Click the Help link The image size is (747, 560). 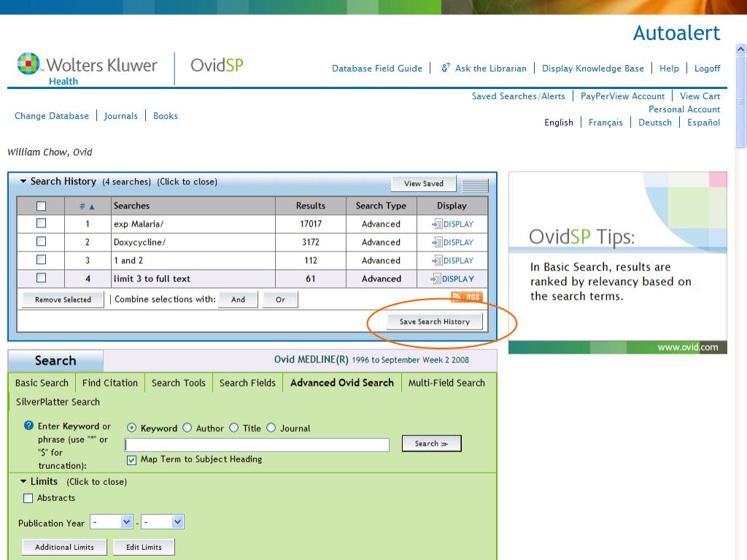tap(669, 68)
